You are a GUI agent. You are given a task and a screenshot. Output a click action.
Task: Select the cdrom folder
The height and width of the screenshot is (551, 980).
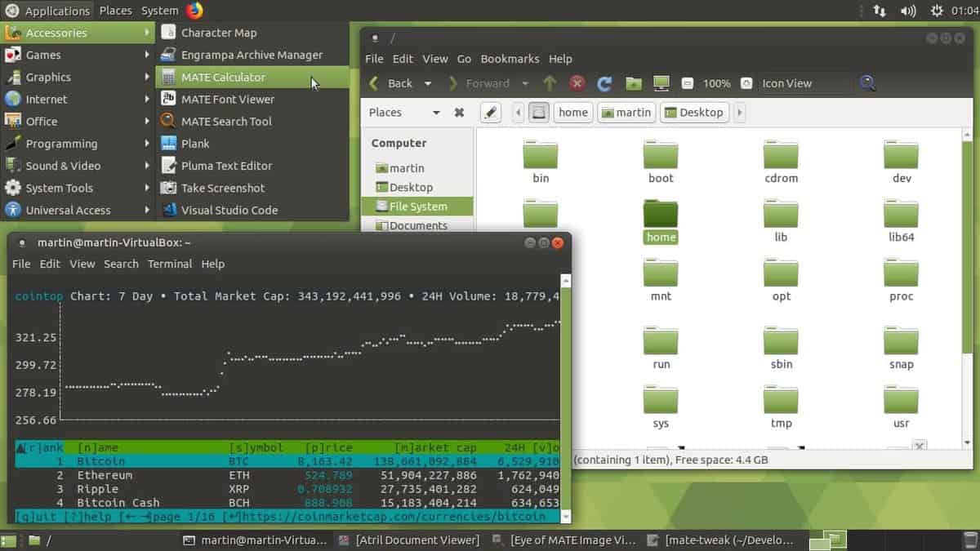[x=781, y=161]
